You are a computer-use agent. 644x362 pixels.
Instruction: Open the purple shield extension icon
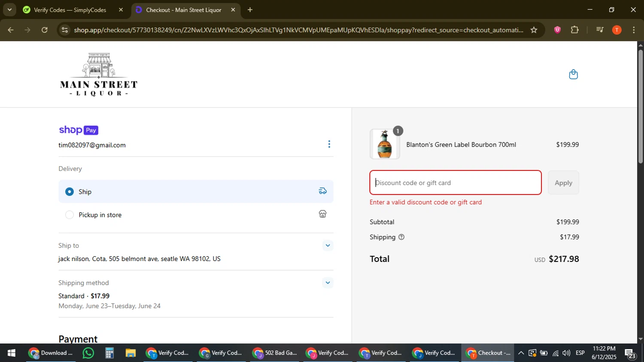pyautogui.click(x=557, y=30)
